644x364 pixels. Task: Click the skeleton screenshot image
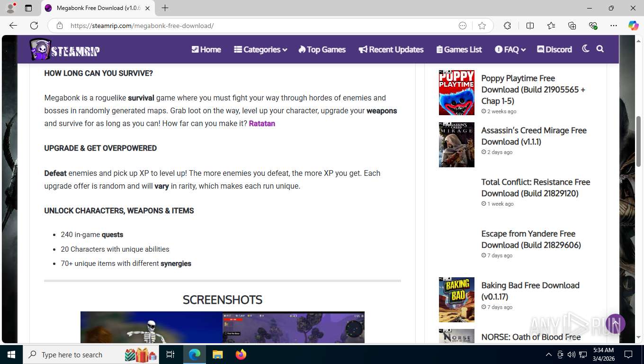click(x=152, y=327)
